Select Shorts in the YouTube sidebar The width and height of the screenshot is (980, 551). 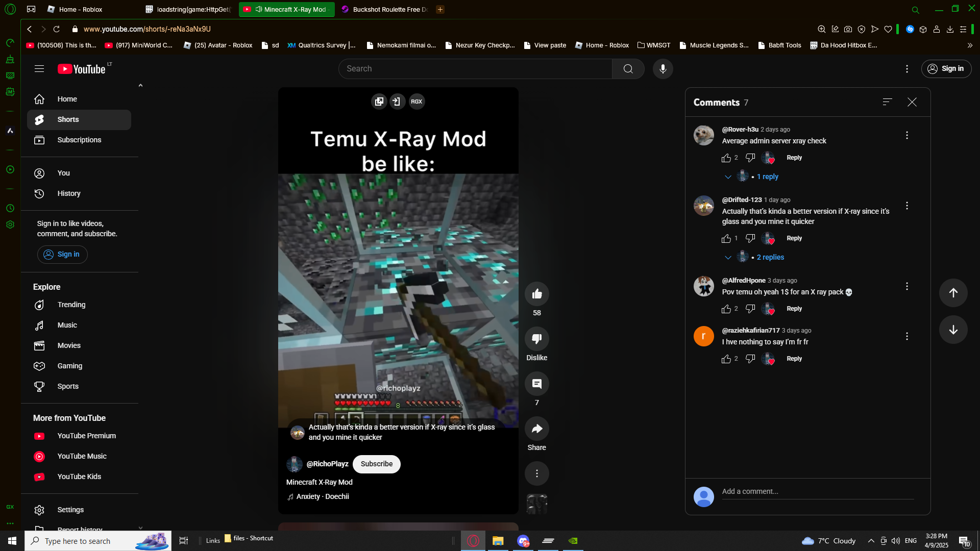[x=79, y=119]
